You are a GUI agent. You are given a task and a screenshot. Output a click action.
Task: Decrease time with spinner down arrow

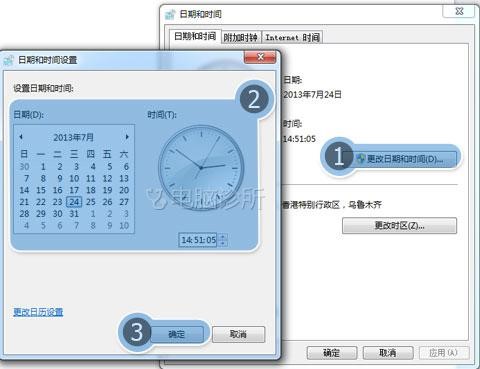point(223,243)
